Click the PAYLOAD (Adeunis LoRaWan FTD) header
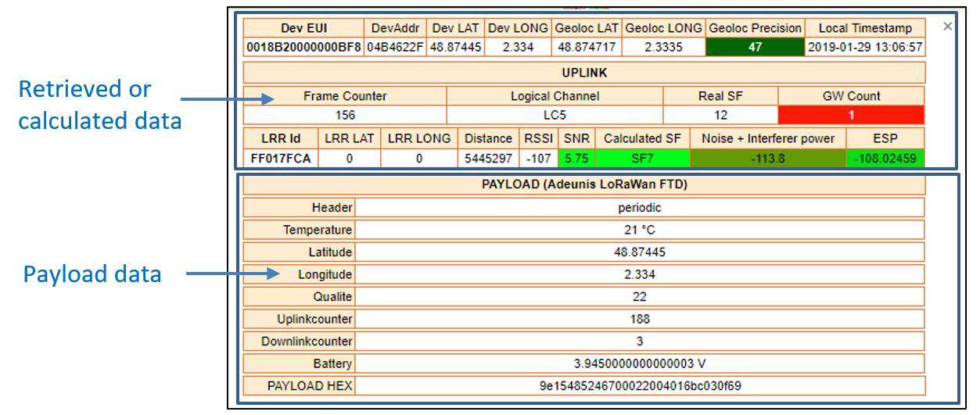 click(x=584, y=185)
